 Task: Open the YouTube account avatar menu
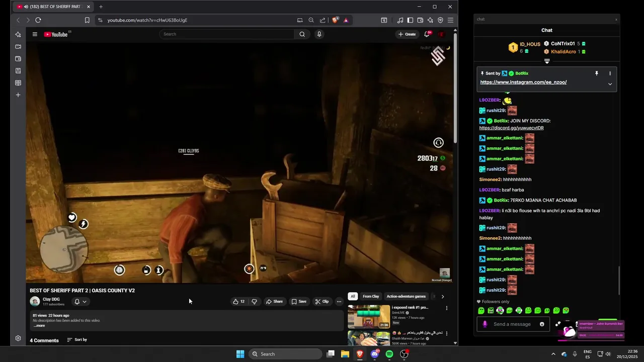coord(441,34)
